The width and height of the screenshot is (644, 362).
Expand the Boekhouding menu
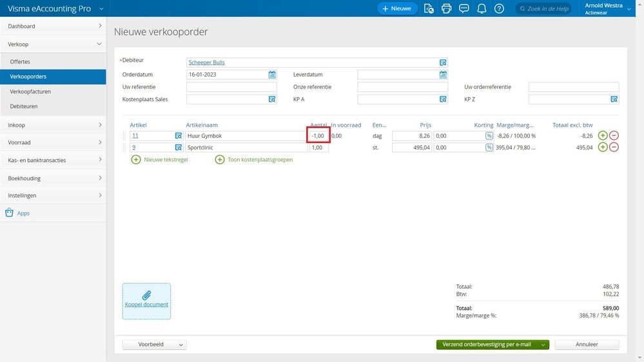(53, 178)
